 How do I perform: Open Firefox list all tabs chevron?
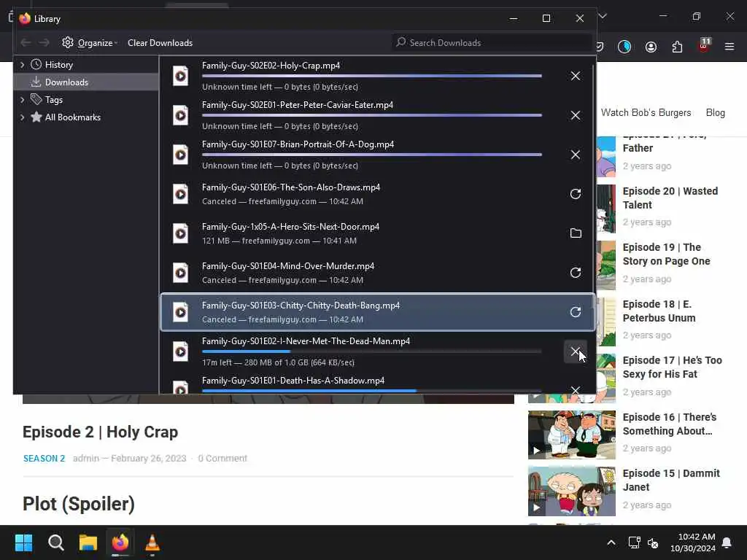pos(603,16)
